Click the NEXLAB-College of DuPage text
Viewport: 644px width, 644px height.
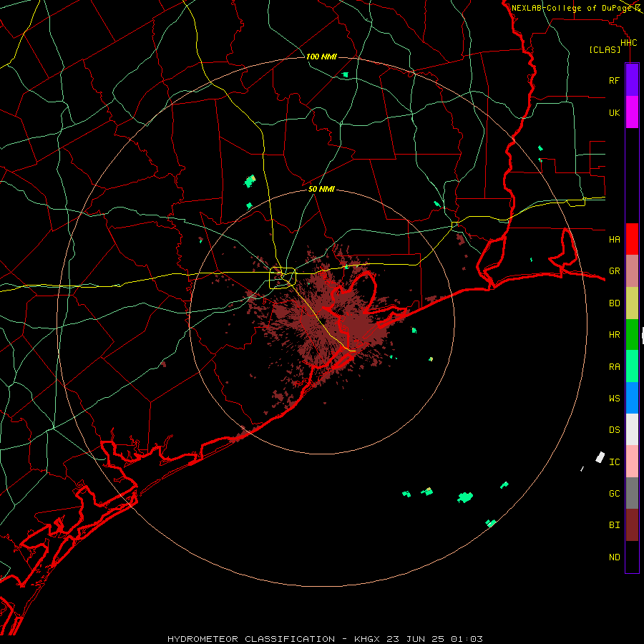coord(572,8)
